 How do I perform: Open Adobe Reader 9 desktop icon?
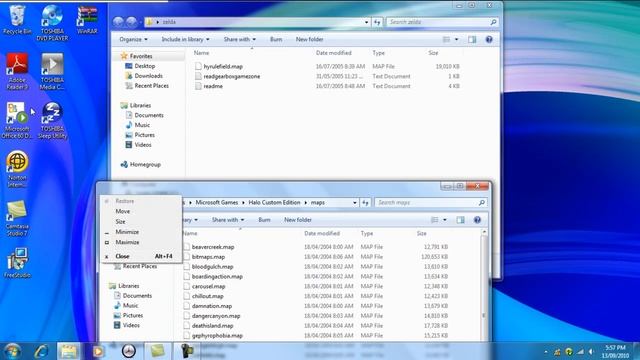point(17,71)
